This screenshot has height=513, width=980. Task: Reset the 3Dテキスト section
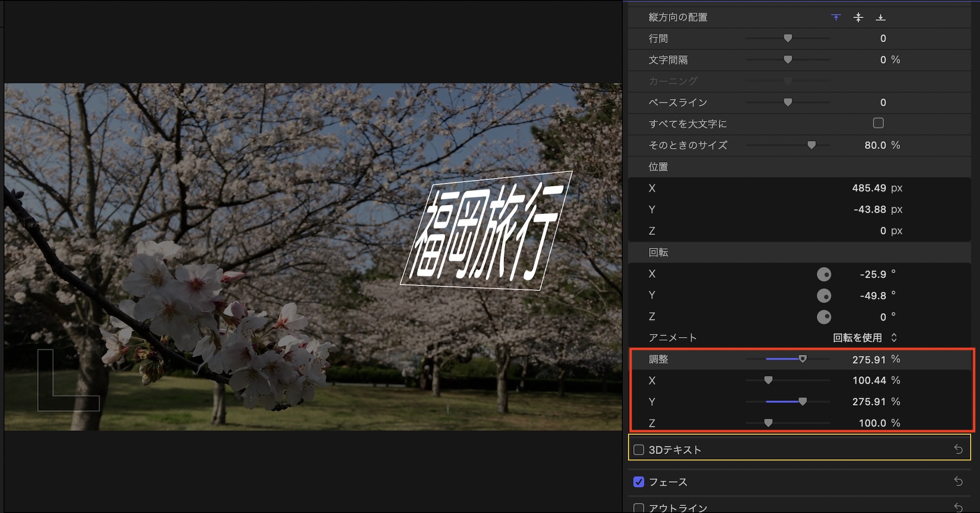click(958, 449)
